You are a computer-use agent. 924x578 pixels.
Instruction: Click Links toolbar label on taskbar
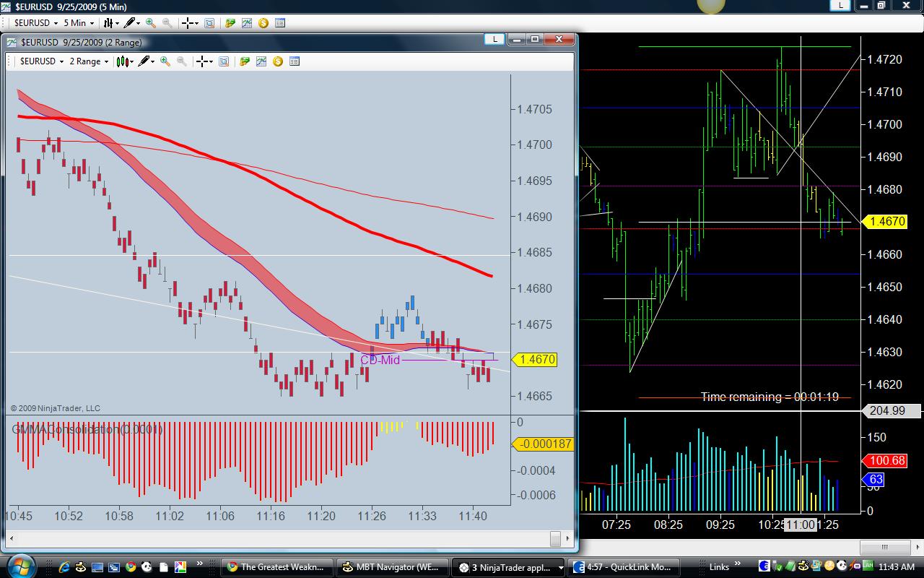point(719,567)
